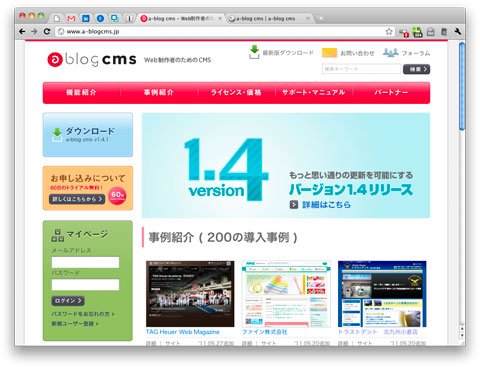Click the version 1.4 release banner
Viewport: 480px width, 367px height.
tap(286, 165)
